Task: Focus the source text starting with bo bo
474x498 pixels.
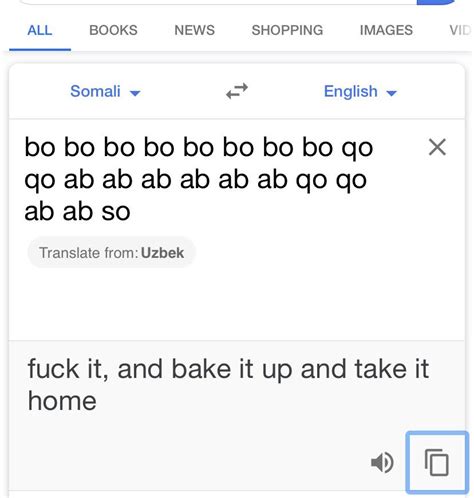Action: pos(199,179)
